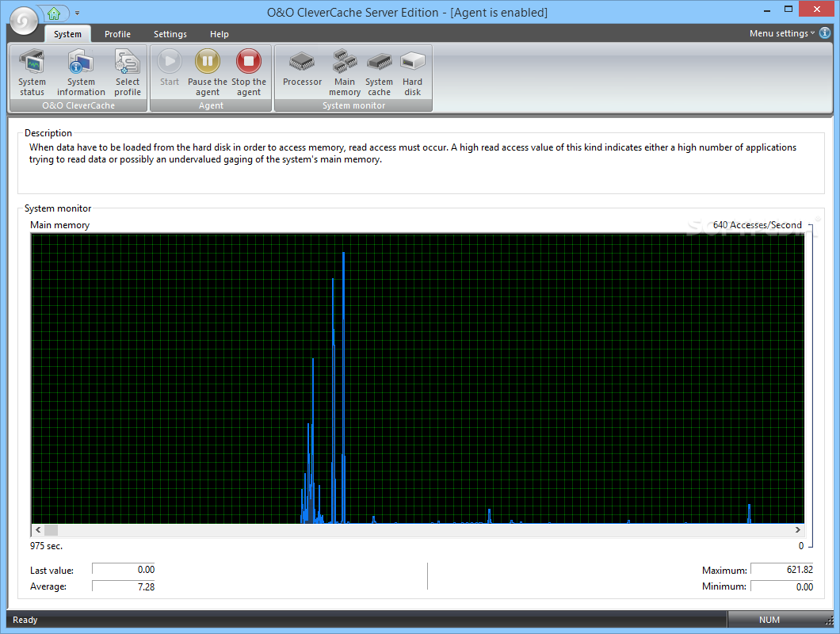Click the 'Agent' ribbon group label
This screenshot has width=840, height=634.
pos(211,105)
